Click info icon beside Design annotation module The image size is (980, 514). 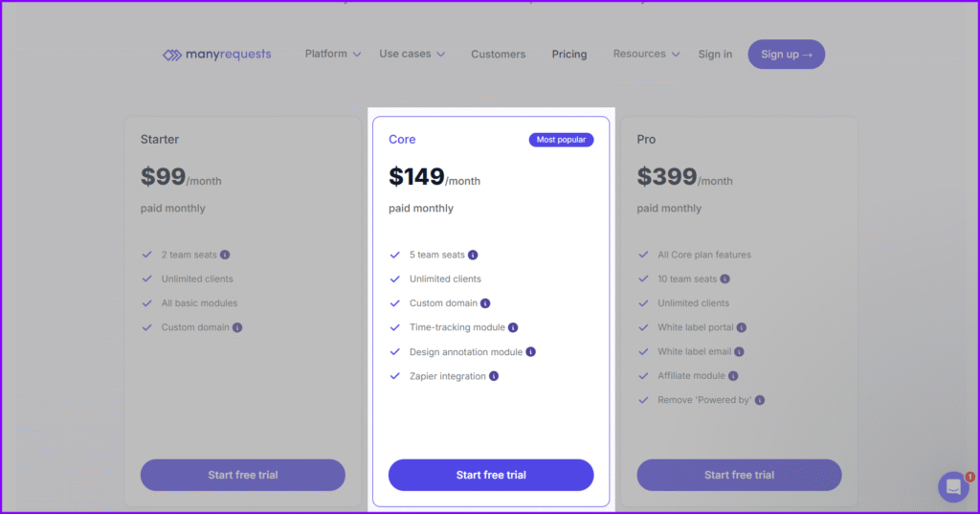[531, 352]
